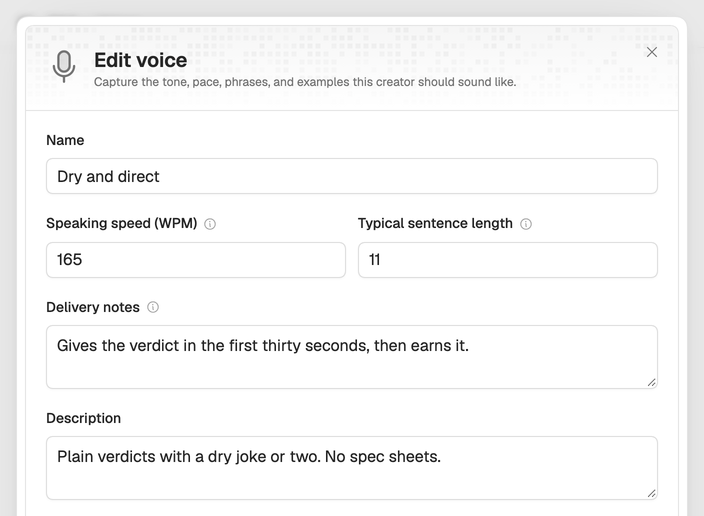Show info for Speaking speed (WPM)
704x516 pixels.
(210, 224)
